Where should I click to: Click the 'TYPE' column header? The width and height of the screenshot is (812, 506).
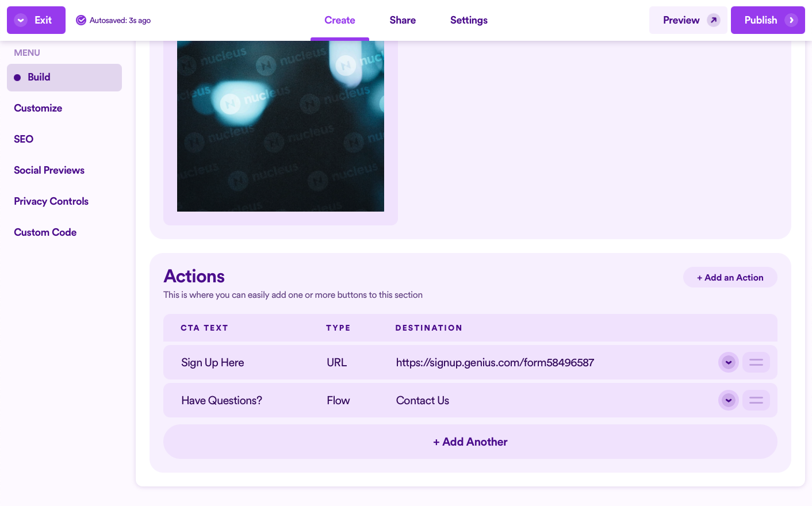(x=338, y=328)
